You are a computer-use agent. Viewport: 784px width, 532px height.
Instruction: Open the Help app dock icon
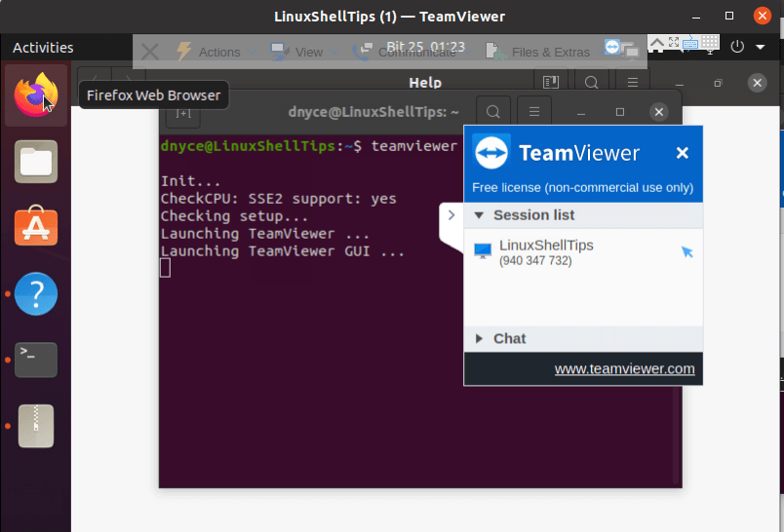tap(36, 293)
